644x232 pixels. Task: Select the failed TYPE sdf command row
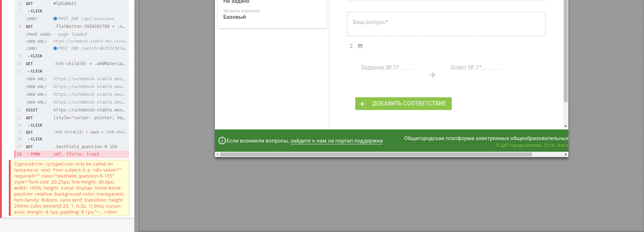(72, 154)
